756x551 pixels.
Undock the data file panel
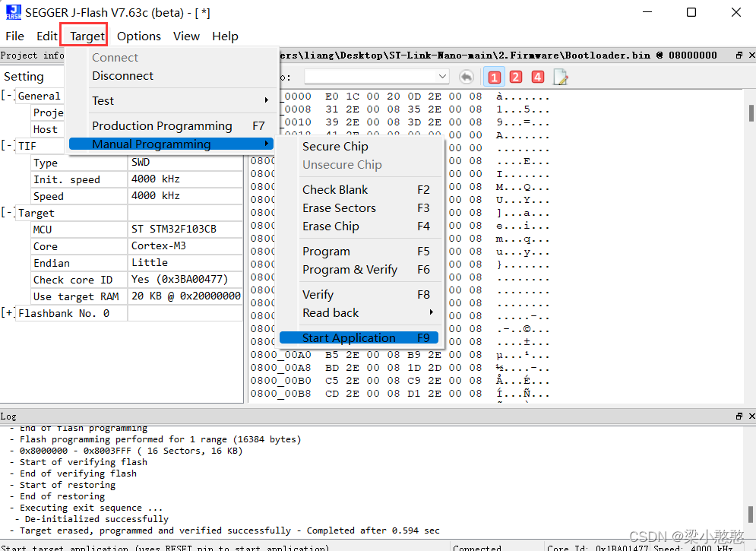[739, 55]
